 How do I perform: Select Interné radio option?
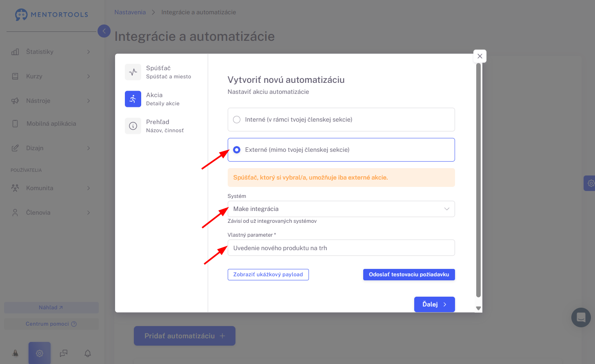pos(237,120)
